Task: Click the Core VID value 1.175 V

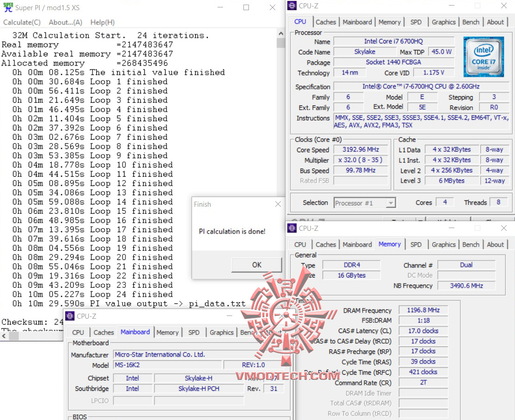Action: pyautogui.click(x=434, y=73)
